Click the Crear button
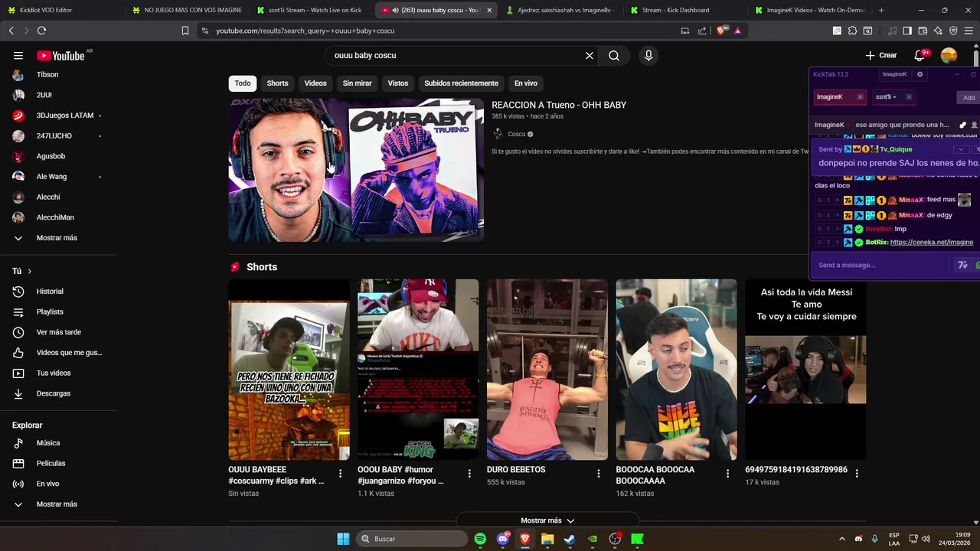 (881, 55)
